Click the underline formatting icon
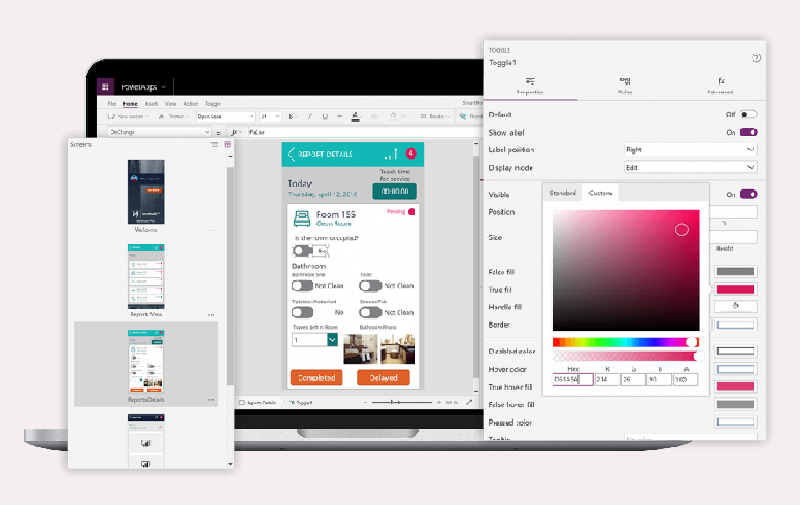The image size is (800, 505). click(x=325, y=117)
